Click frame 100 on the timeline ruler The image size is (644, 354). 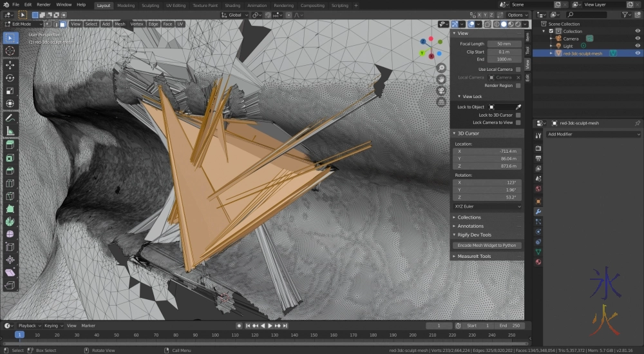pyautogui.click(x=214, y=335)
